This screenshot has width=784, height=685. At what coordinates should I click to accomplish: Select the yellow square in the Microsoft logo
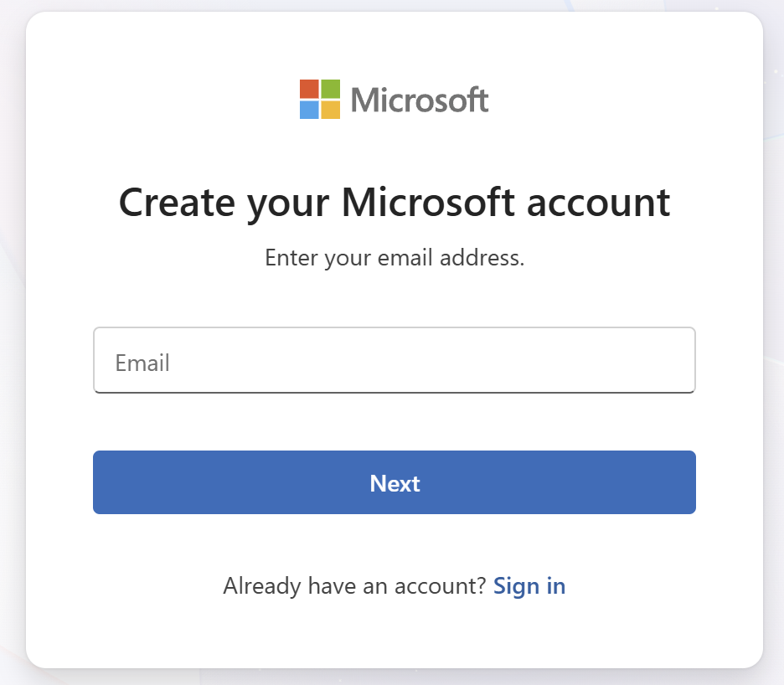328,108
